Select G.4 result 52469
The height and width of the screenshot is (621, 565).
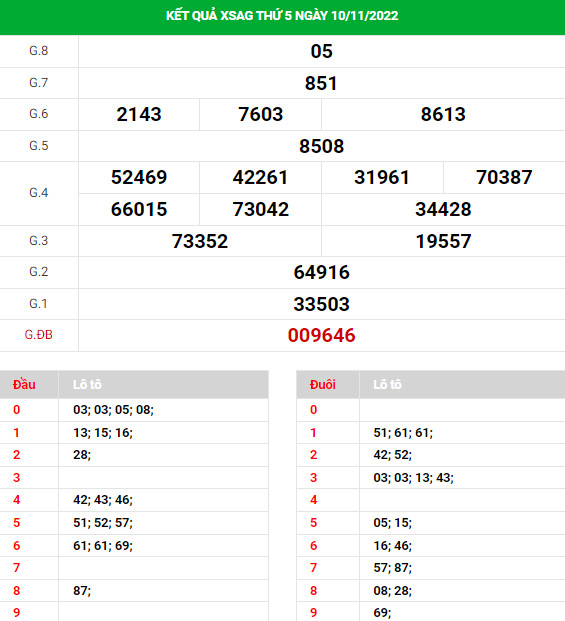[139, 177]
